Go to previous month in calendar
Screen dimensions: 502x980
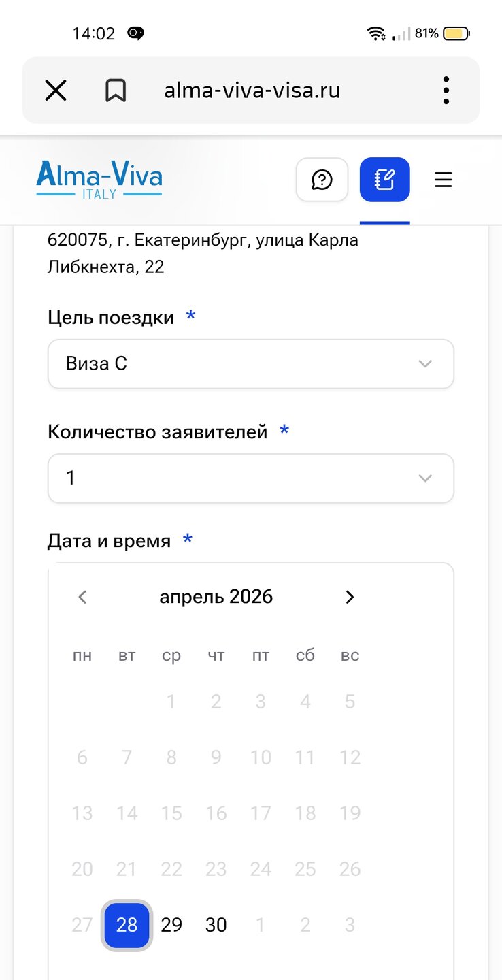(x=82, y=597)
